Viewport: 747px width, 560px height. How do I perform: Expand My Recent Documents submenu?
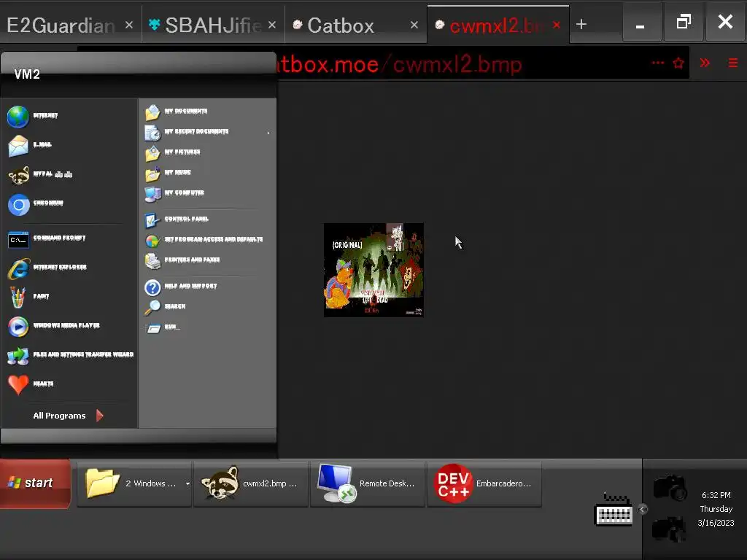click(208, 132)
